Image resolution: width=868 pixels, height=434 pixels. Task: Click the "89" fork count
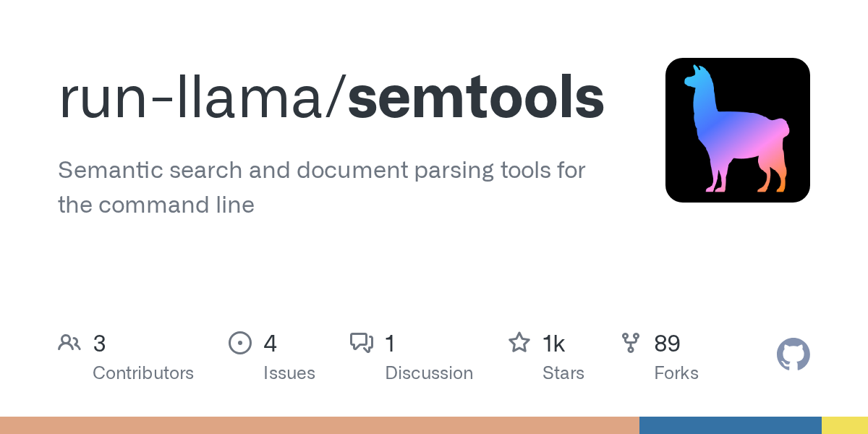[x=667, y=344]
